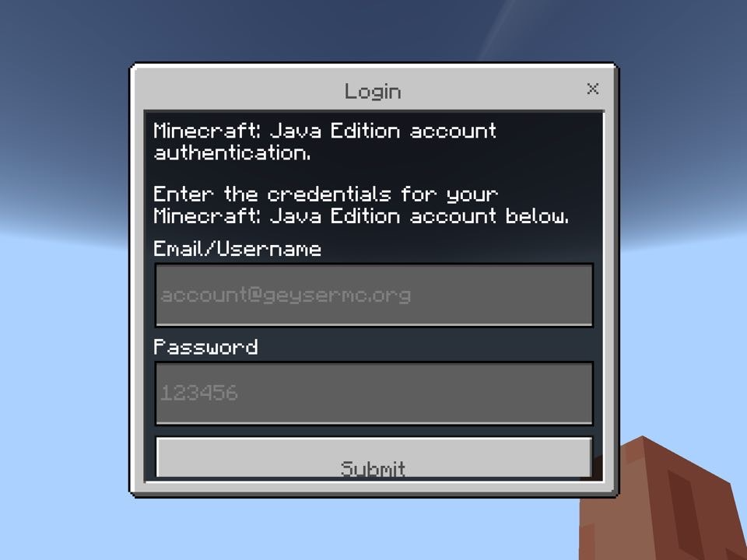Close the Login dialog with the X
The image size is (747, 560).
pyautogui.click(x=593, y=89)
